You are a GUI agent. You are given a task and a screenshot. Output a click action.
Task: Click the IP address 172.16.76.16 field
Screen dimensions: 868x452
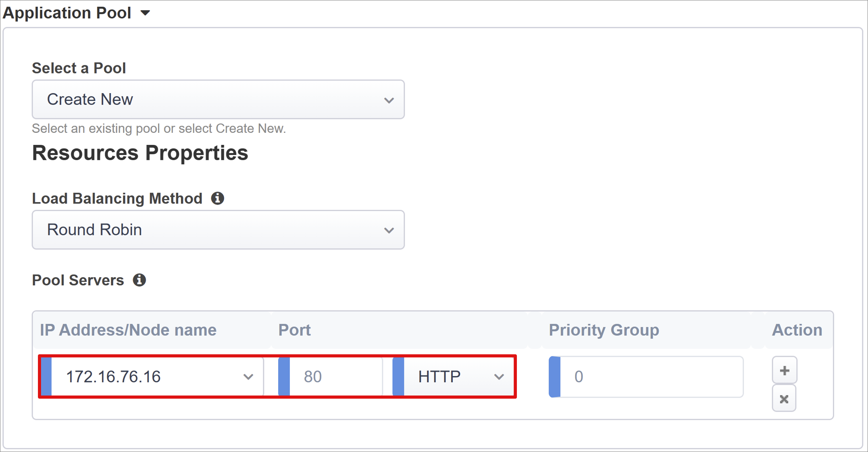coord(151,376)
